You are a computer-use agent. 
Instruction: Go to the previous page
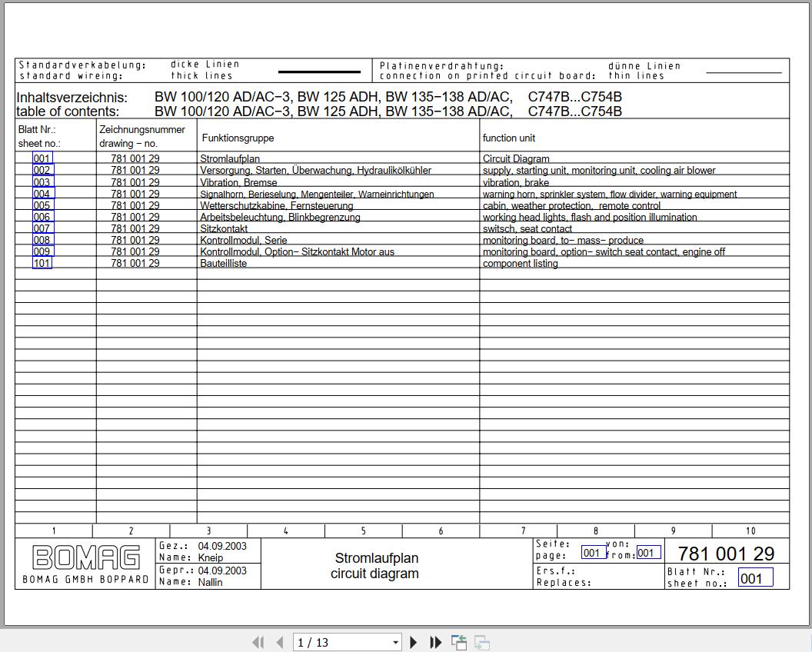coord(280,642)
